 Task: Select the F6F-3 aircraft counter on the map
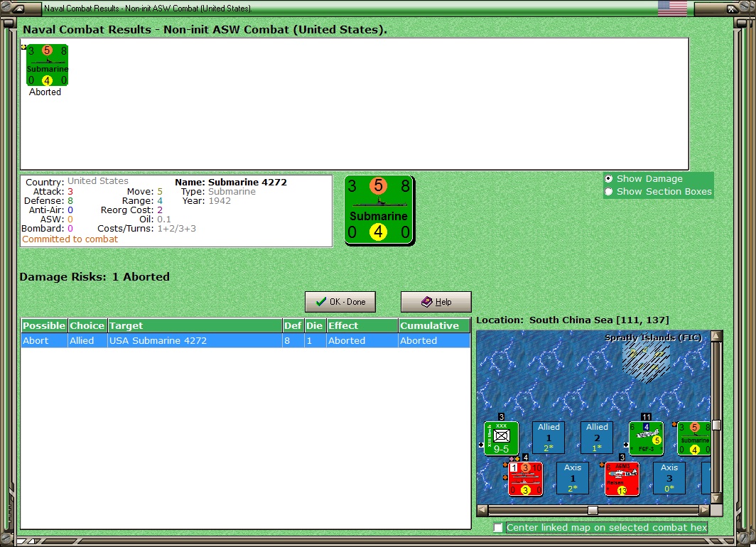coord(646,438)
